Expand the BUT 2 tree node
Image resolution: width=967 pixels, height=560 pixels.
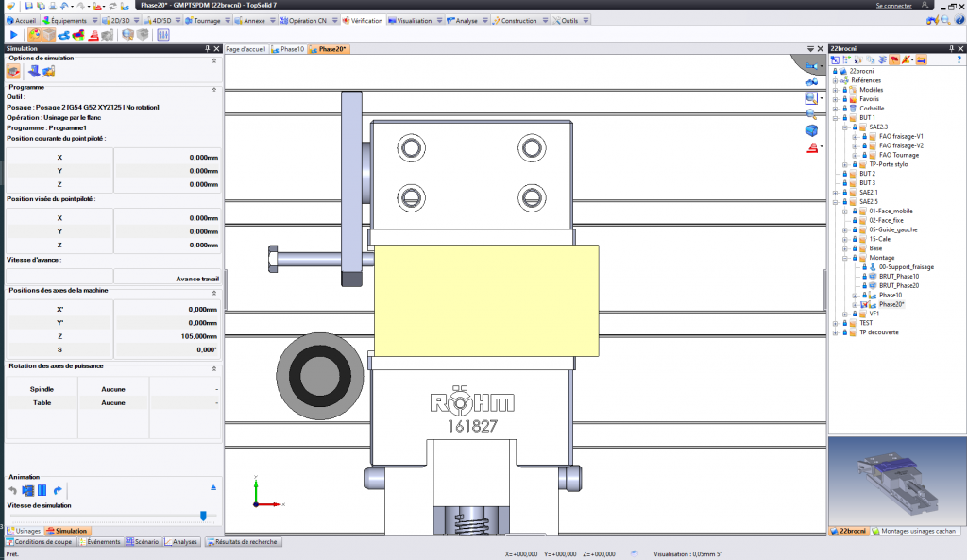point(835,174)
